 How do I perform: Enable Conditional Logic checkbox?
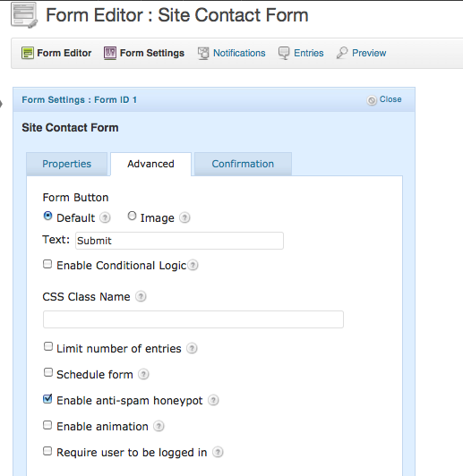[x=47, y=264]
